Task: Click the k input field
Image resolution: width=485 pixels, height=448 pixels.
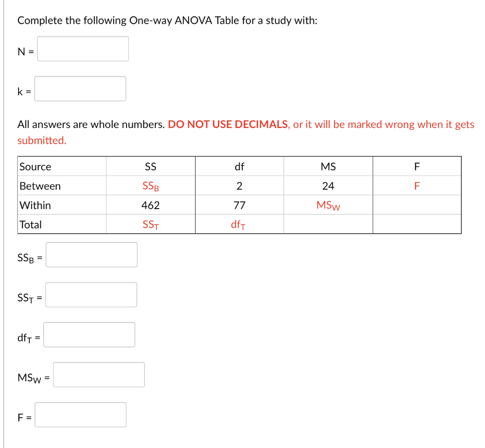Action: tap(80, 88)
